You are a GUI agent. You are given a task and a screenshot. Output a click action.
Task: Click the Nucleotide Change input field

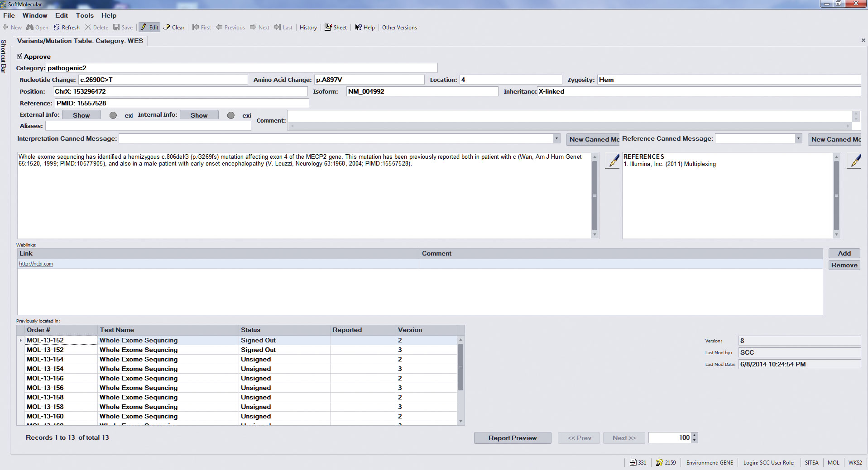click(x=163, y=80)
